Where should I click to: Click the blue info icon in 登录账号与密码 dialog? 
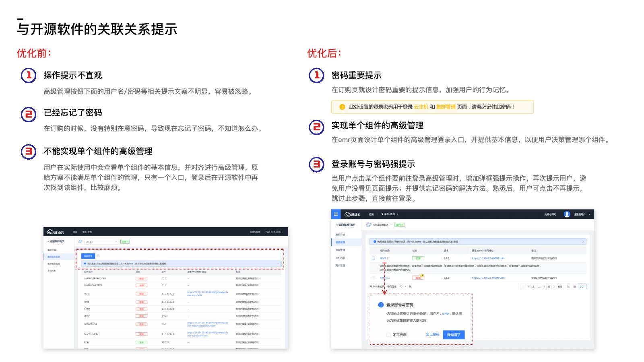(381, 305)
